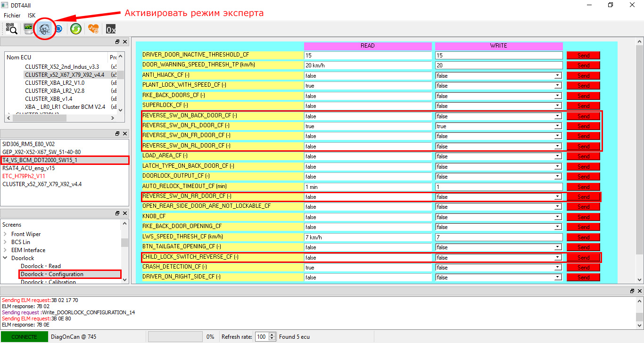Screen dimensions: 644x343
Task: Click the Refresh rate stepper arrows
Action: (x=272, y=337)
